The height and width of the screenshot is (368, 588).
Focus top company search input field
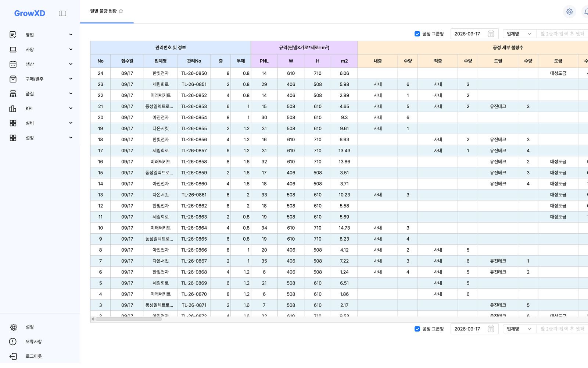[x=562, y=34]
